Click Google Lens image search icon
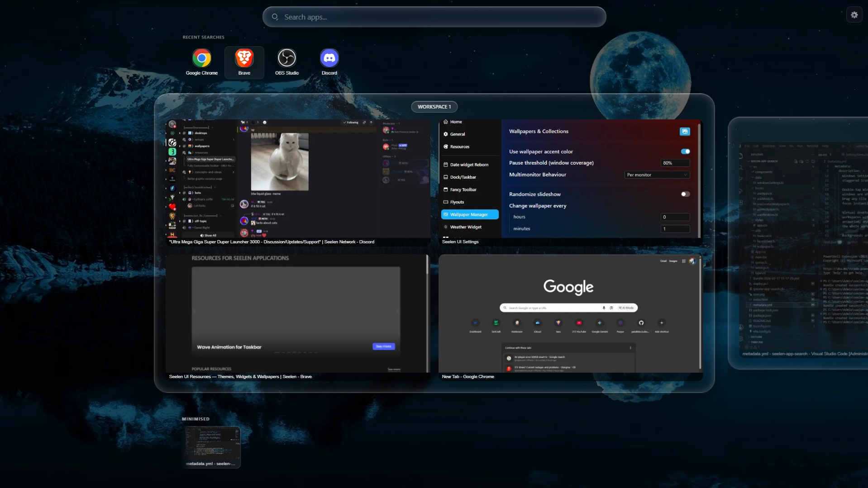The height and width of the screenshot is (488, 868). click(x=611, y=308)
